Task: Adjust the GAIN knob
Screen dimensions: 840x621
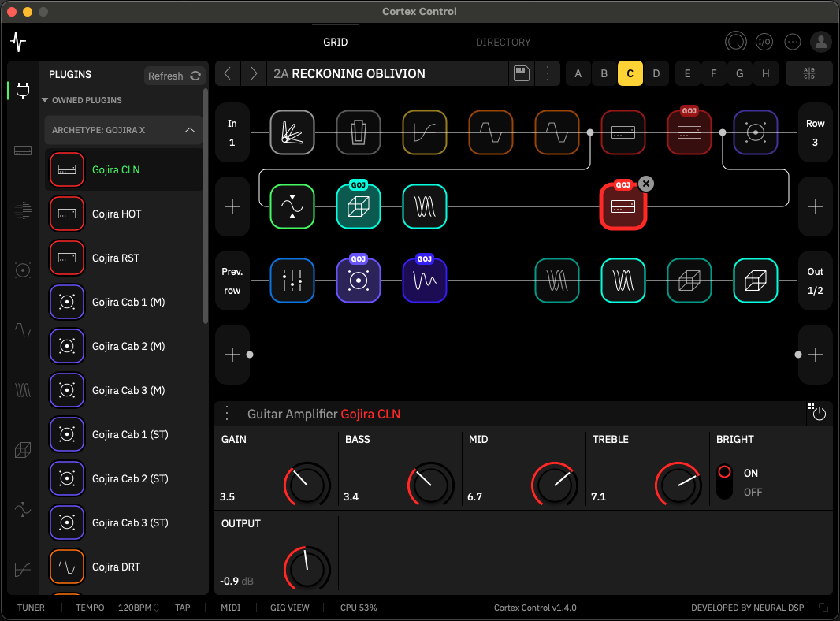Action: (307, 484)
